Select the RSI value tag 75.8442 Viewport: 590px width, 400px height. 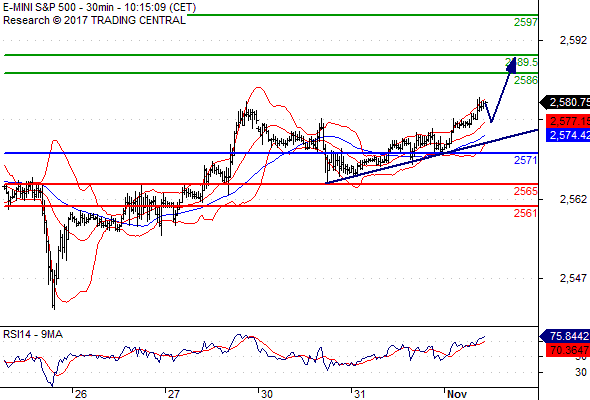565,336
